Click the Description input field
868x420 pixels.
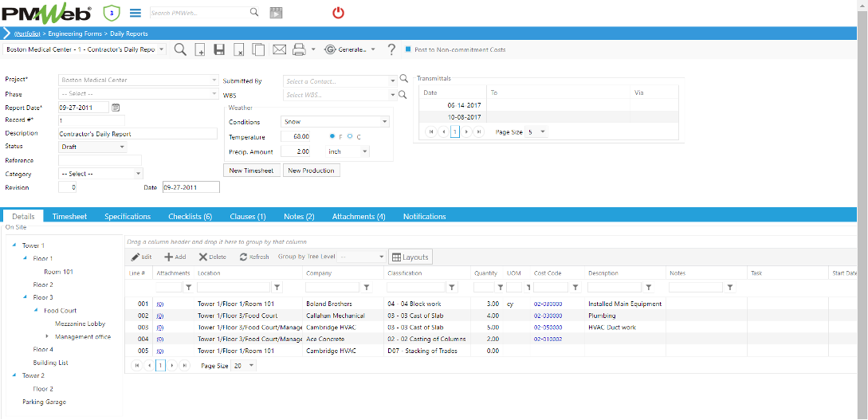(x=138, y=133)
